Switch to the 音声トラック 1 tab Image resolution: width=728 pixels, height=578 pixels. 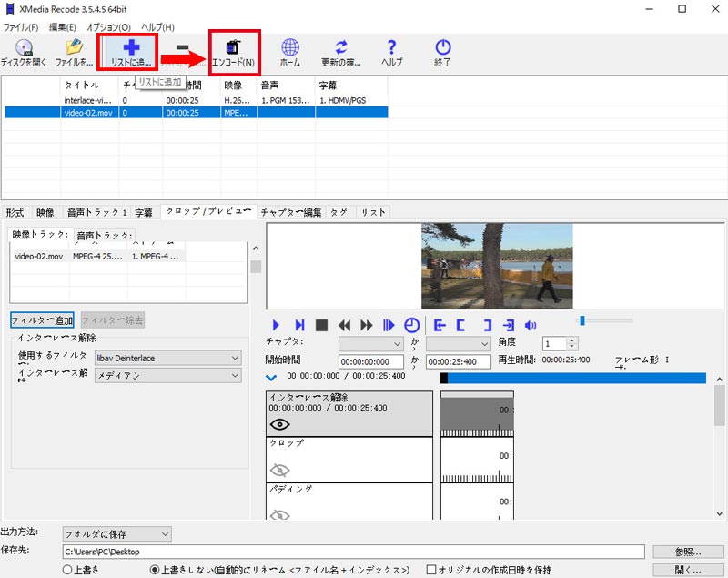(97, 213)
